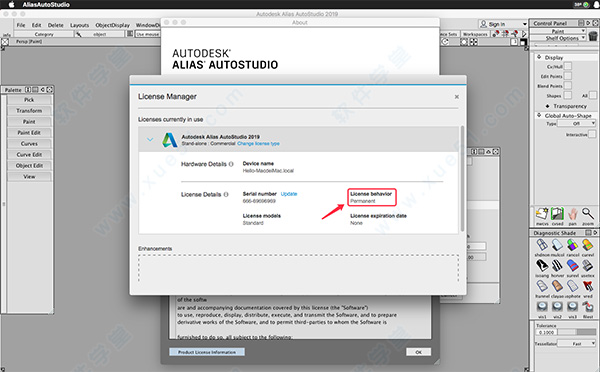Toggle the Interactive auto-shape checkbox

point(592,134)
